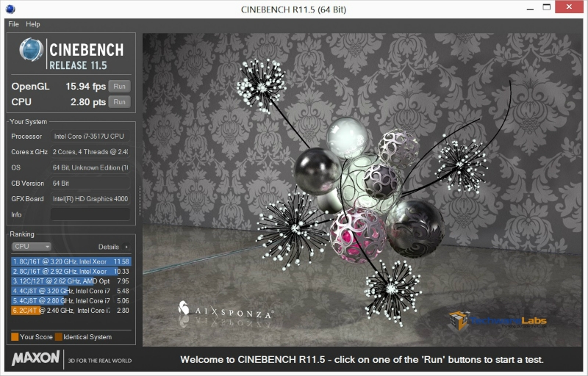Image resolution: width=588 pixels, height=376 pixels.
Task: Maximize the Cinebench window
Action: (x=547, y=7)
